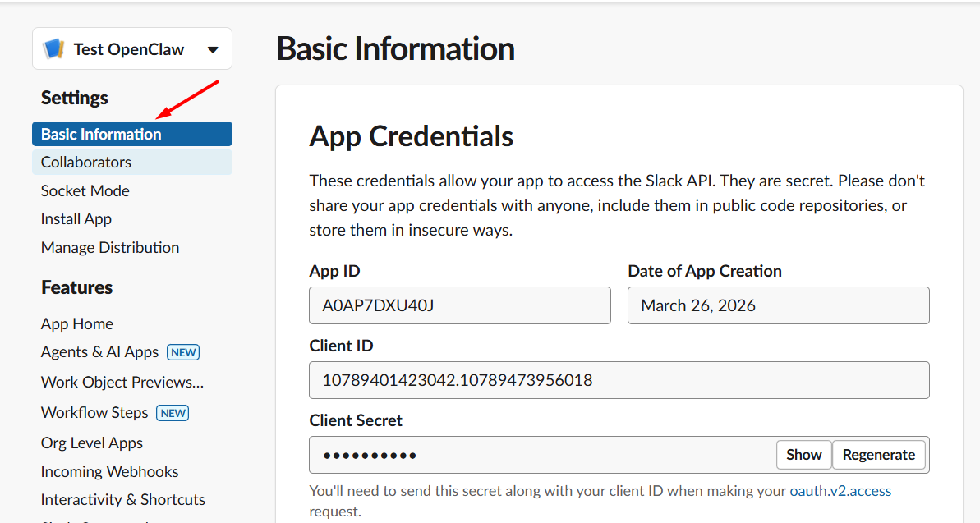The width and height of the screenshot is (980, 523).
Task: Go to Org Level Apps
Action: (92, 443)
